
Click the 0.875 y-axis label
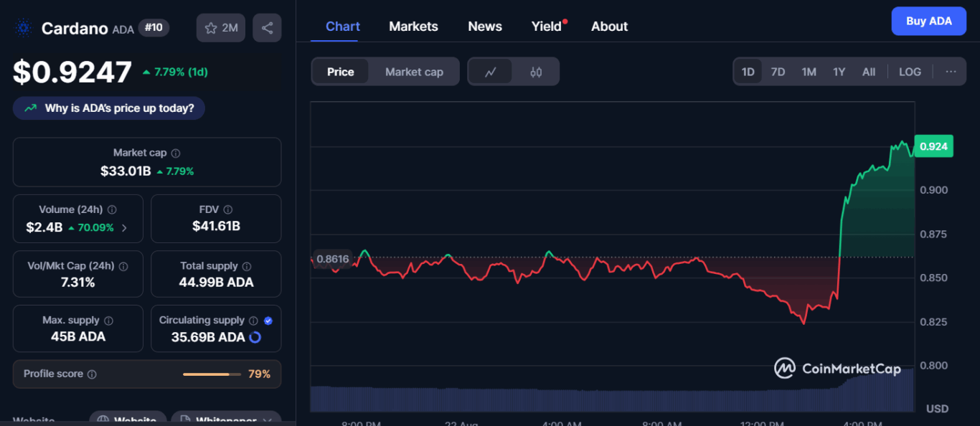[x=934, y=235]
